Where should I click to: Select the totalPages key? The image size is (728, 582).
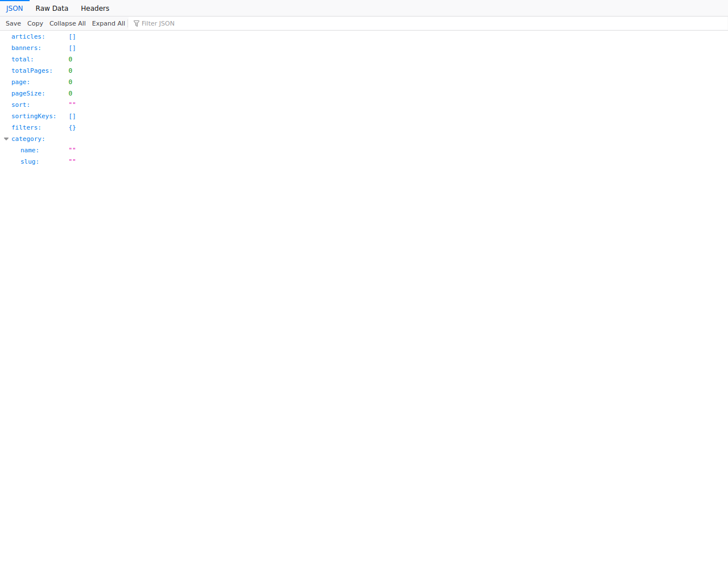click(32, 70)
